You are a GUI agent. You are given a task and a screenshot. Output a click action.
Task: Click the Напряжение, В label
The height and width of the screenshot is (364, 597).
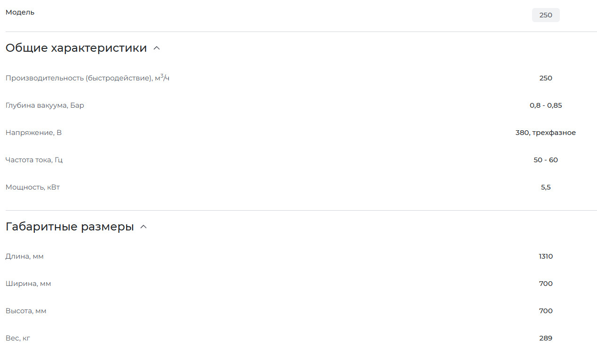(x=33, y=133)
